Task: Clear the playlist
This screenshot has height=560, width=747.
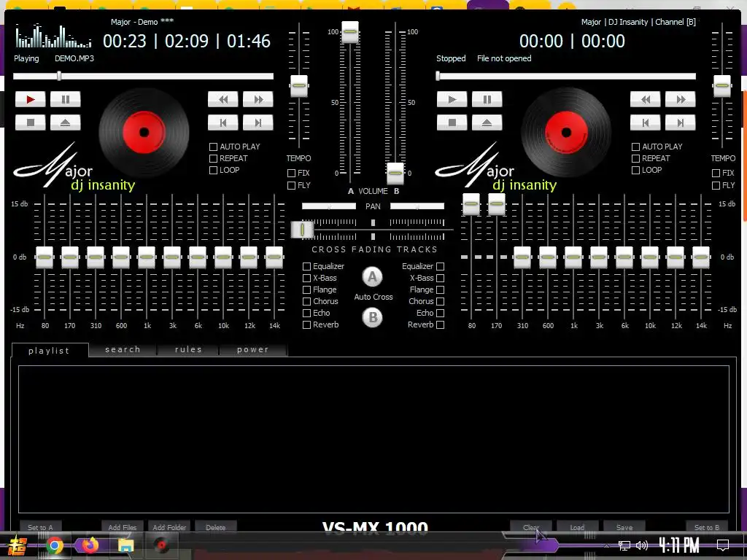Action: coord(531,527)
